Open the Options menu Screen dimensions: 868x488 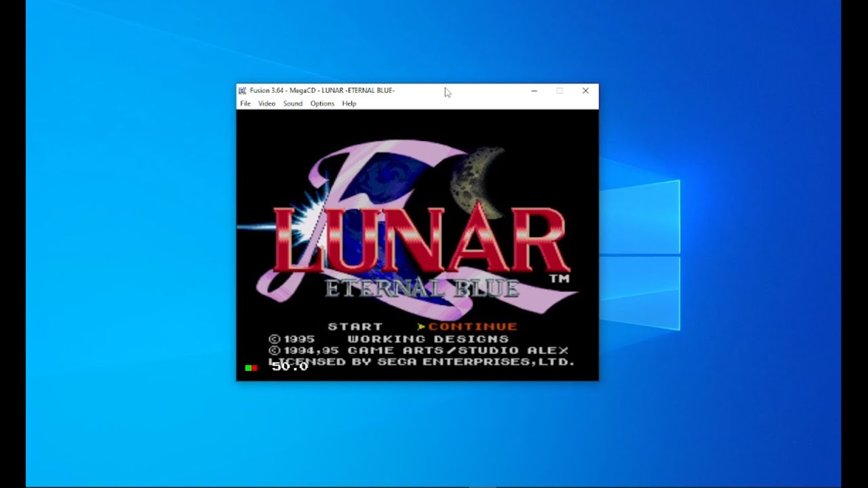(x=322, y=104)
